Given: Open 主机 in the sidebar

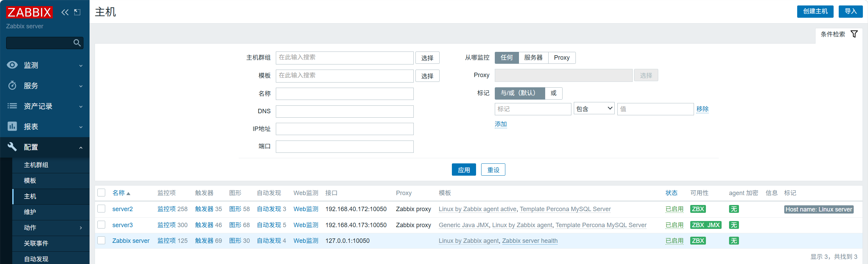Looking at the screenshot, I should (30, 196).
